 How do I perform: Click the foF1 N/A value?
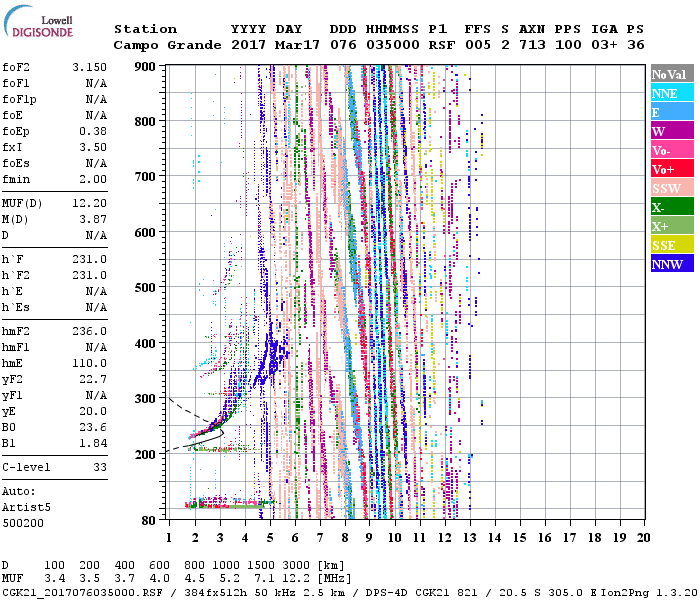click(x=96, y=83)
